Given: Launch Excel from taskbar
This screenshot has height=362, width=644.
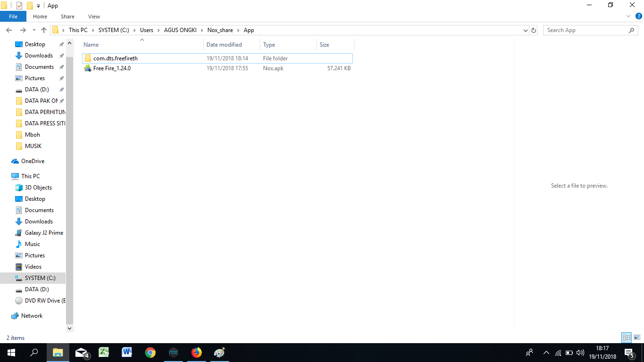Looking at the screenshot, I should tap(104, 353).
